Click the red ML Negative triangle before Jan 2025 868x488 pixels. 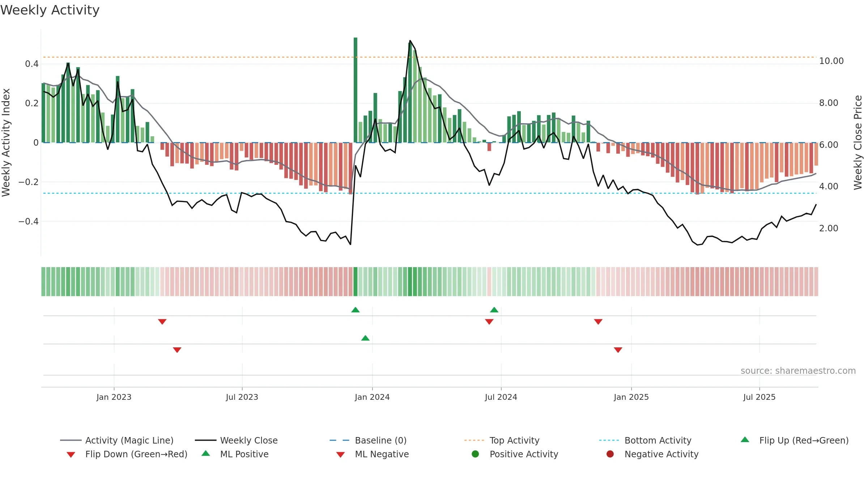pyautogui.click(x=618, y=350)
